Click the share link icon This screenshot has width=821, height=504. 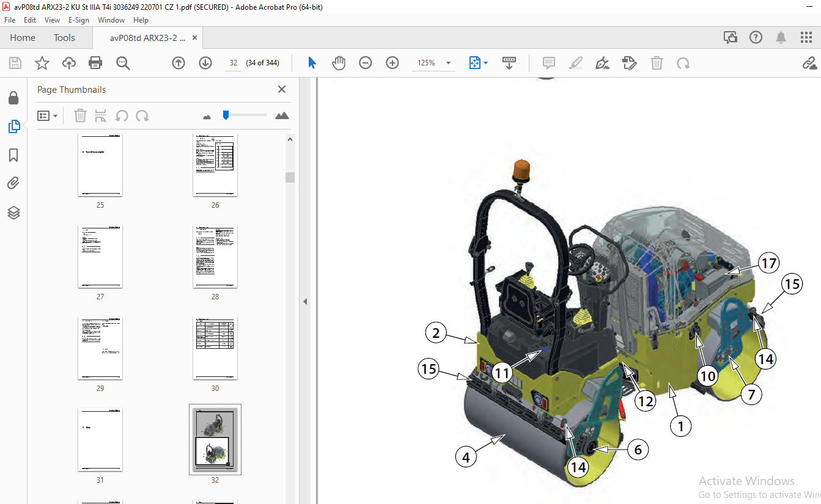tap(809, 63)
